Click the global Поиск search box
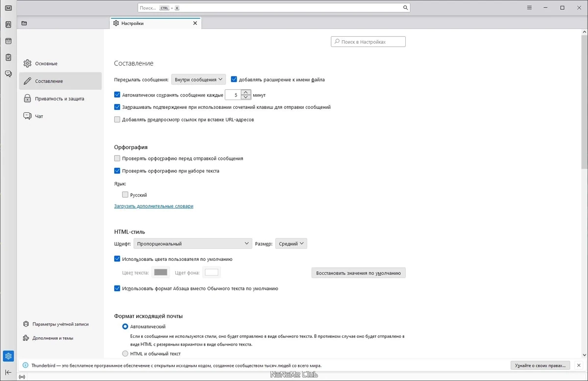Image resolution: width=588 pixels, height=381 pixels. pyautogui.click(x=274, y=8)
